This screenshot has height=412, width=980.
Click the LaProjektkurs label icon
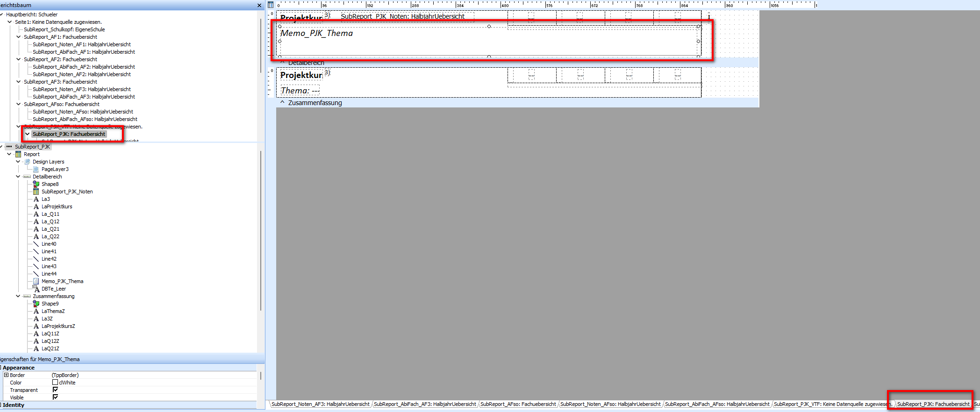36,206
